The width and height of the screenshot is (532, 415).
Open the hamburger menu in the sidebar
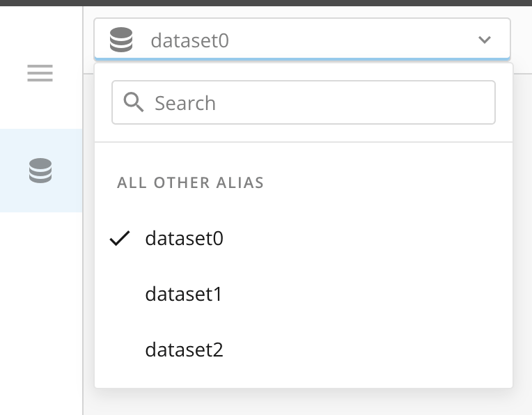pos(40,73)
